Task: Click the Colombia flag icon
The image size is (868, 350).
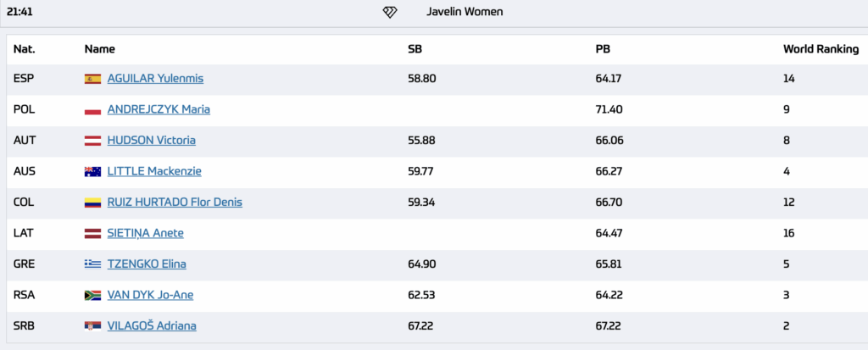Action: click(92, 203)
